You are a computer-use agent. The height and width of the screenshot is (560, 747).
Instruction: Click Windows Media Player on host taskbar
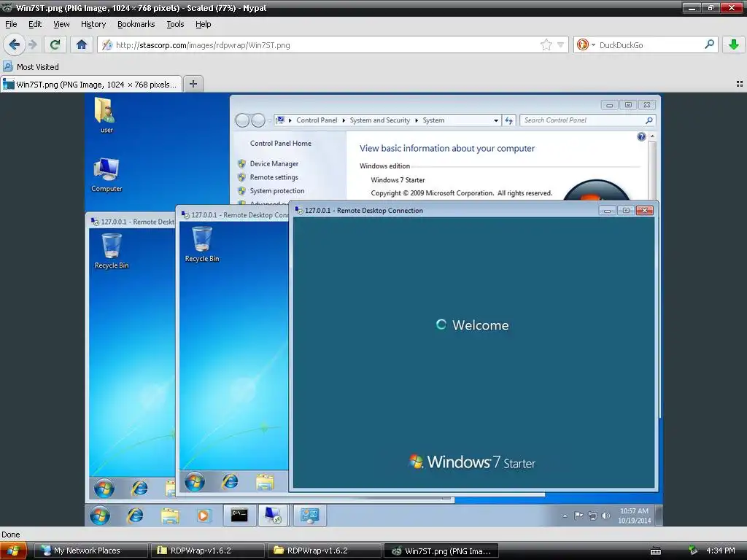[204, 516]
